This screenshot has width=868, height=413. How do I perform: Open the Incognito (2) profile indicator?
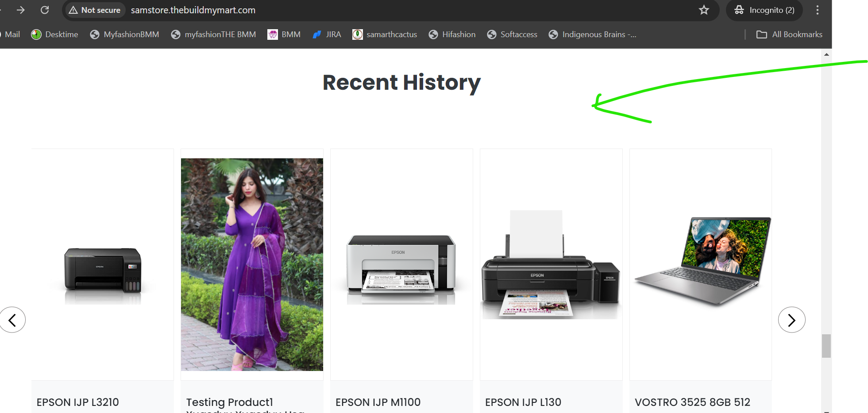764,10
